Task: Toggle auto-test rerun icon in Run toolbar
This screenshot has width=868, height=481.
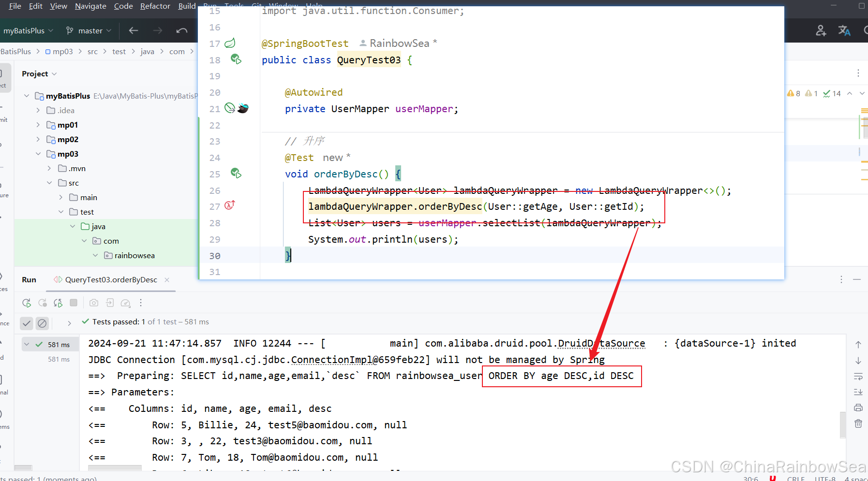Action: coord(58,303)
